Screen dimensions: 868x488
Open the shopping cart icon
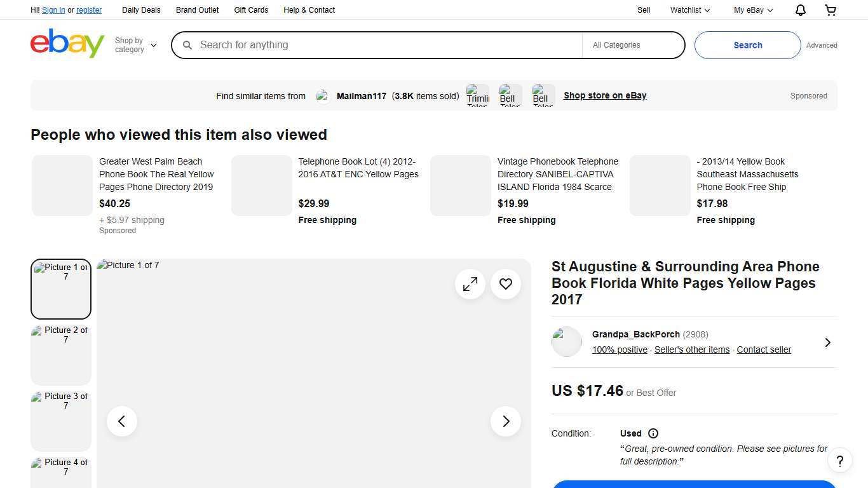pyautogui.click(x=830, y=10)
